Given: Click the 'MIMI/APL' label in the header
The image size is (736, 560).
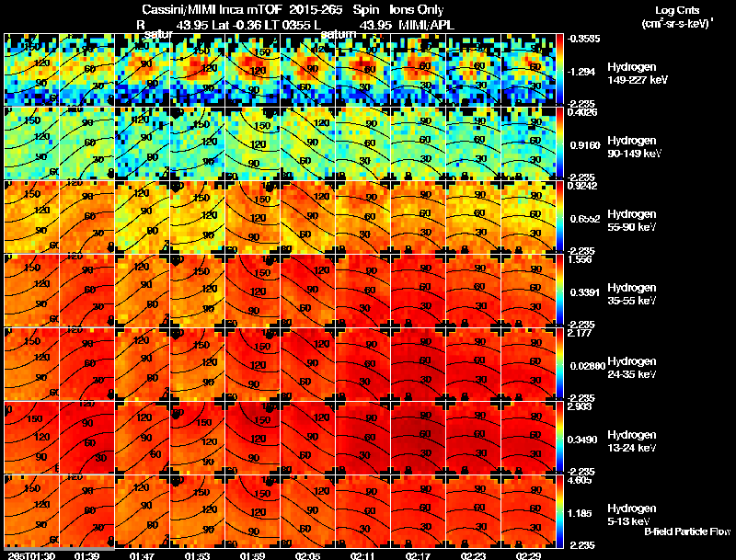Looking at the screenshot, I should coord(426,26).
